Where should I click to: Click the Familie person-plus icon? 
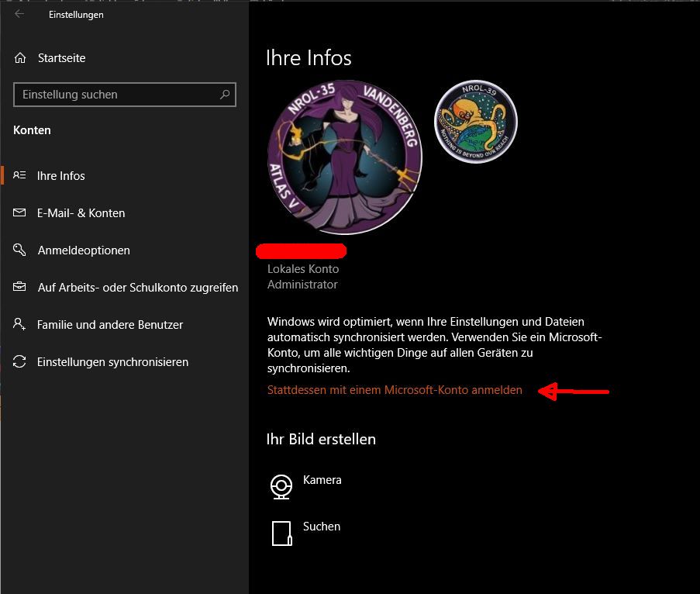pyautogui.click(x=19, y=324)
